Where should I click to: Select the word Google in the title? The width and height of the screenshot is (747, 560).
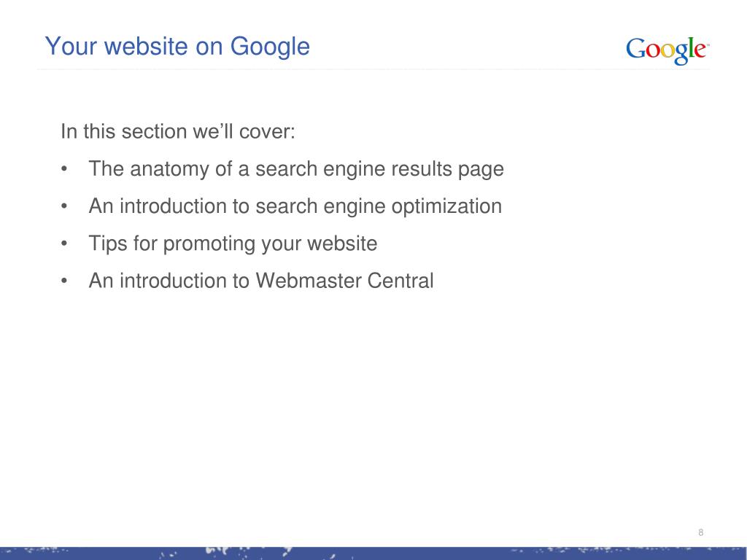(270, 47)
